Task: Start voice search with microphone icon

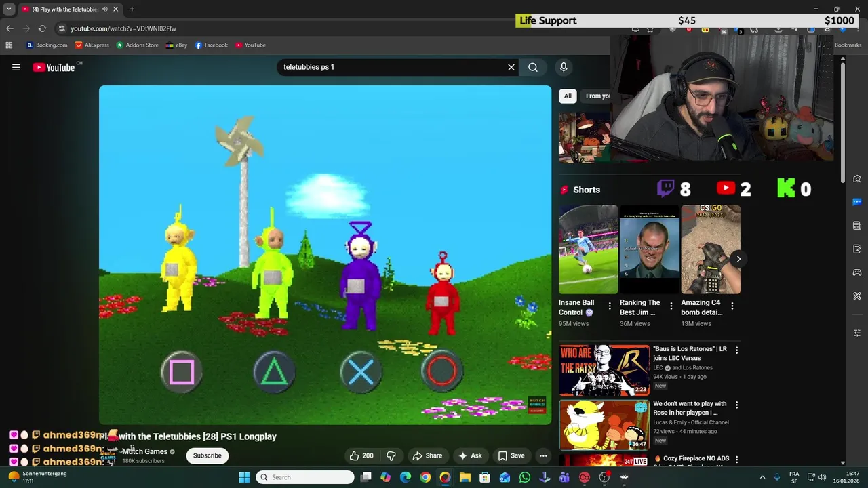Action: (564, 67)
